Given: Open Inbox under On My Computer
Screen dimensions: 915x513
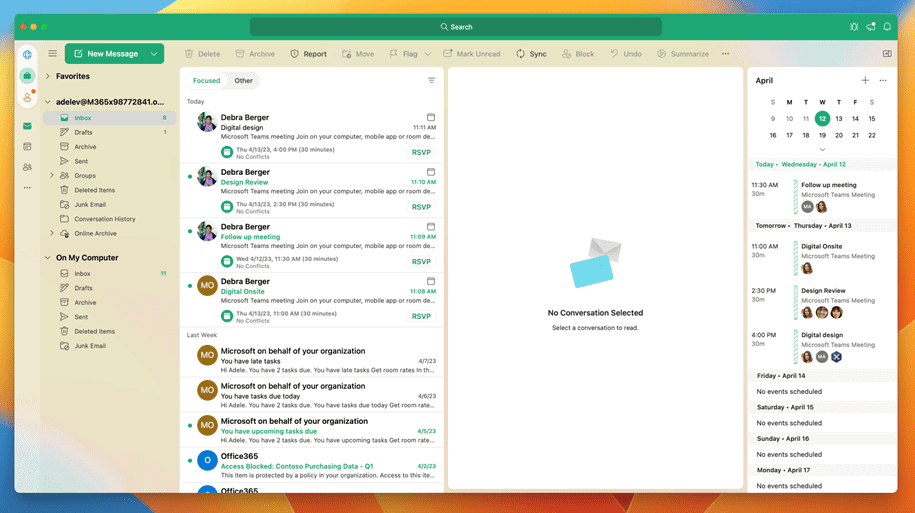Looking at the screenshot, I should click(x=110, y=273).
